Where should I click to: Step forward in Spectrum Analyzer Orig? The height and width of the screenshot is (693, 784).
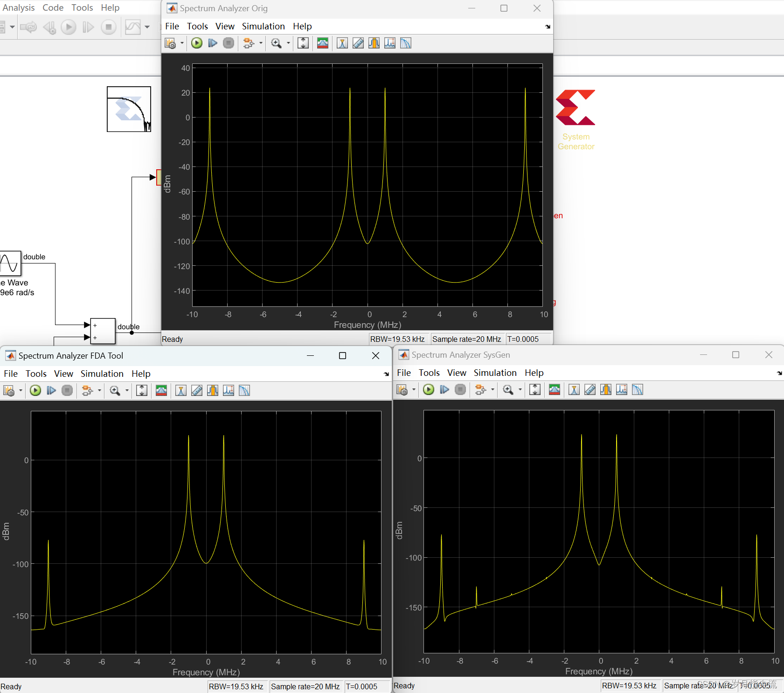pos(213,43)
